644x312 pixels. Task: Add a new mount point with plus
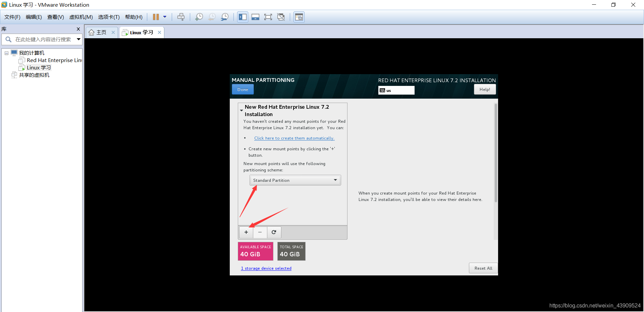coord(246,232)
